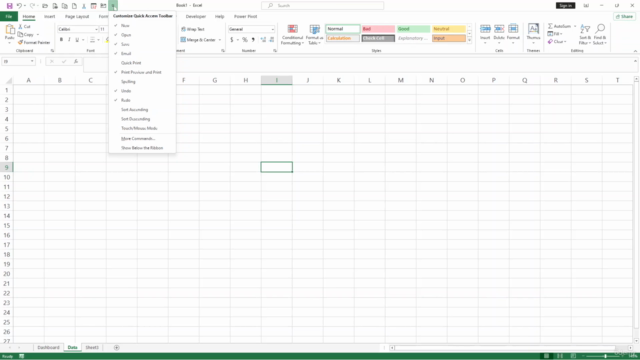Open the Calibri font name dropdown
The image size is (640, 360).
click(x=96, y=29)
